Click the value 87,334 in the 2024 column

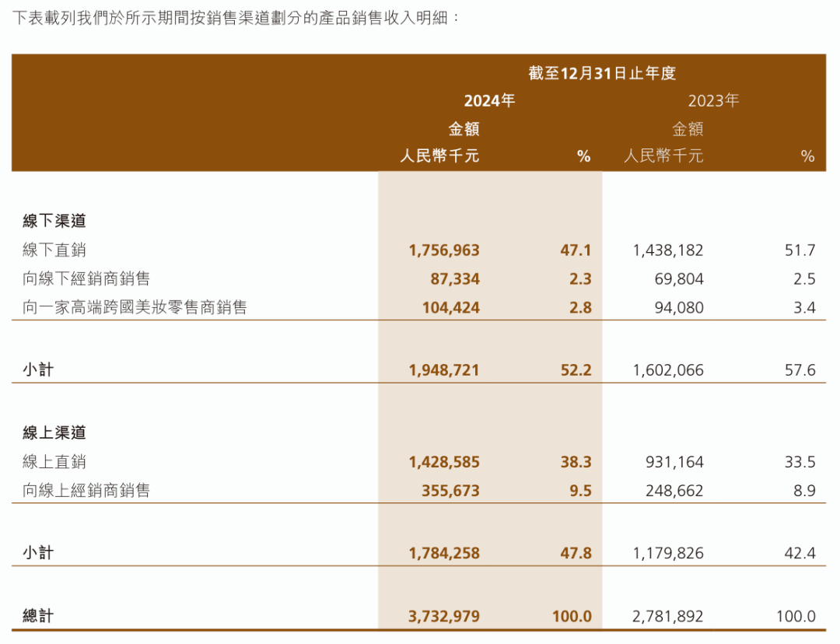coord(455,278)
